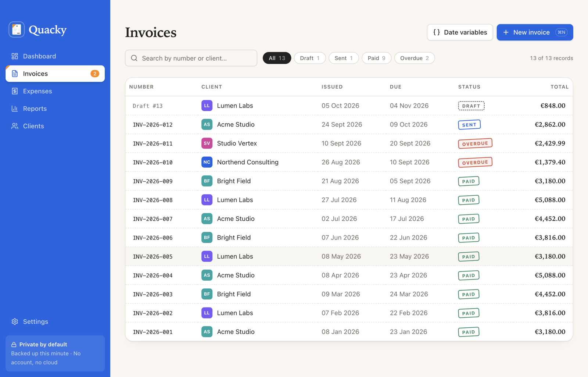Filter invoices by Sent
Image resolution: width=588 pixels, height=377 pixels.
pos(344,58)
